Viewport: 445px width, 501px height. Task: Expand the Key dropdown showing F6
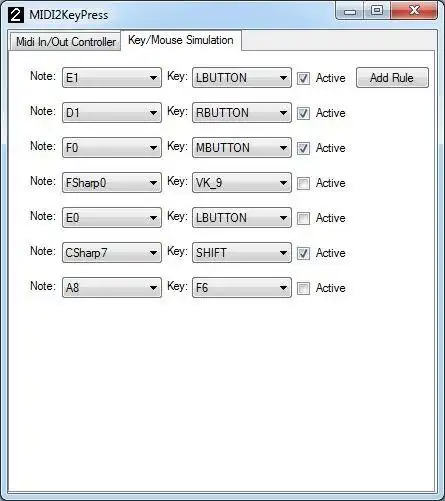point(242,288)
